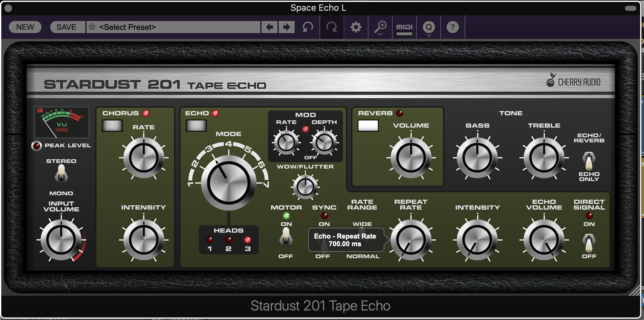Viewport: 644px width, 320px height.
Task: Flip the Echo/Reverb Echo Only switch
Action: tap(589, 161)
